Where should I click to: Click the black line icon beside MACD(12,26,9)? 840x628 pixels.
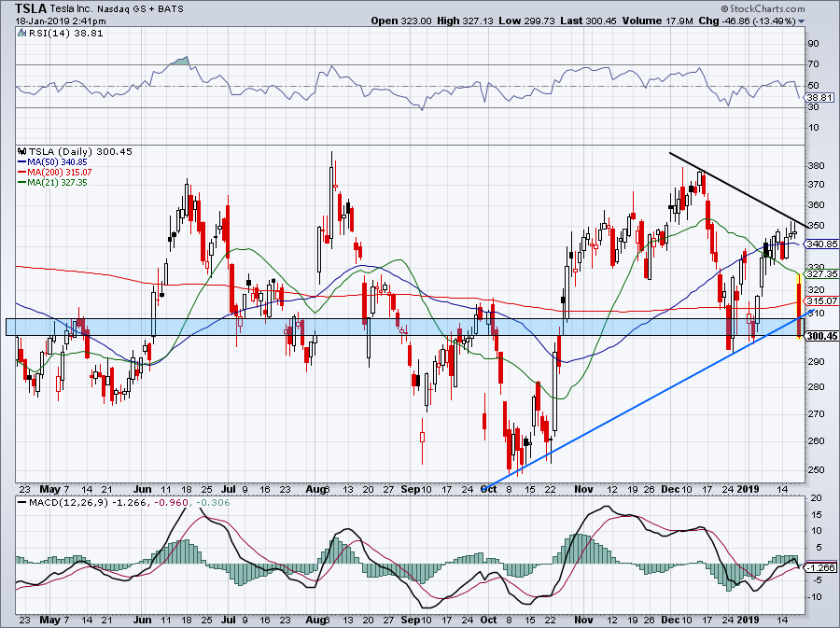click(x=21, y=503)
